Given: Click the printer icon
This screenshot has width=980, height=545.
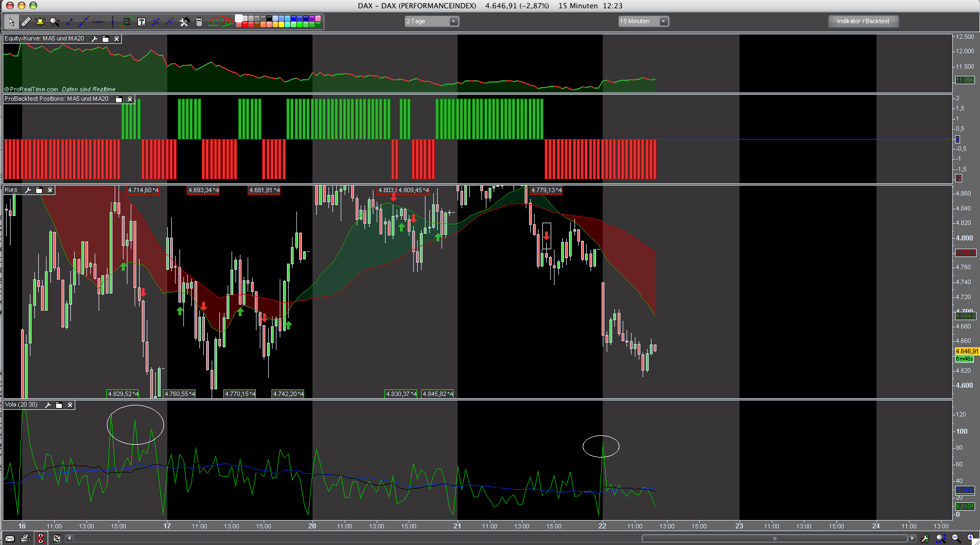Looking at the screenshot, I should pos(25,538).
